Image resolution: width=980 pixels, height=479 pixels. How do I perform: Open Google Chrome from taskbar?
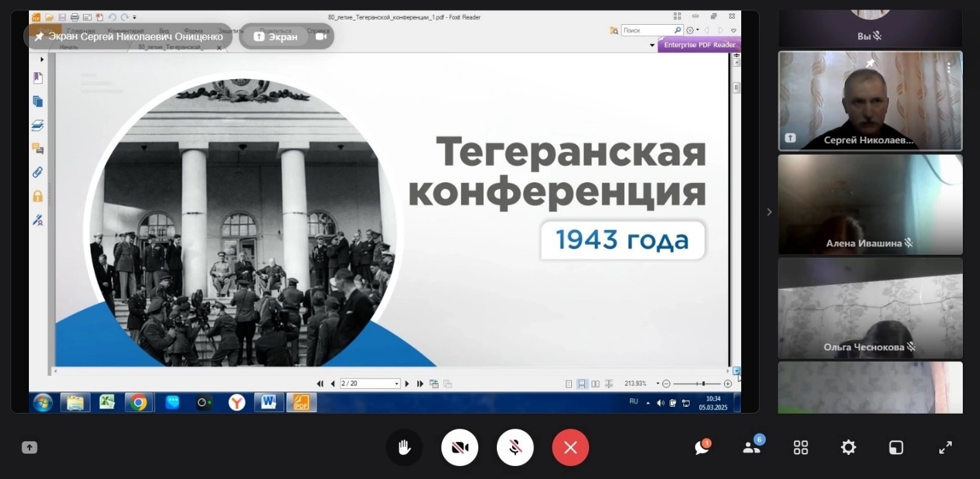pyautogui.click(x=139, y=403)
